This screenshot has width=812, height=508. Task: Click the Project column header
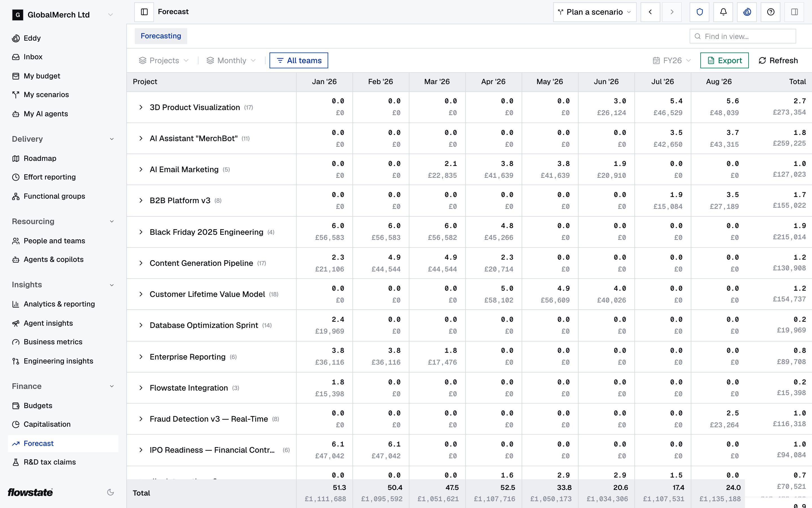coord(211,82)
